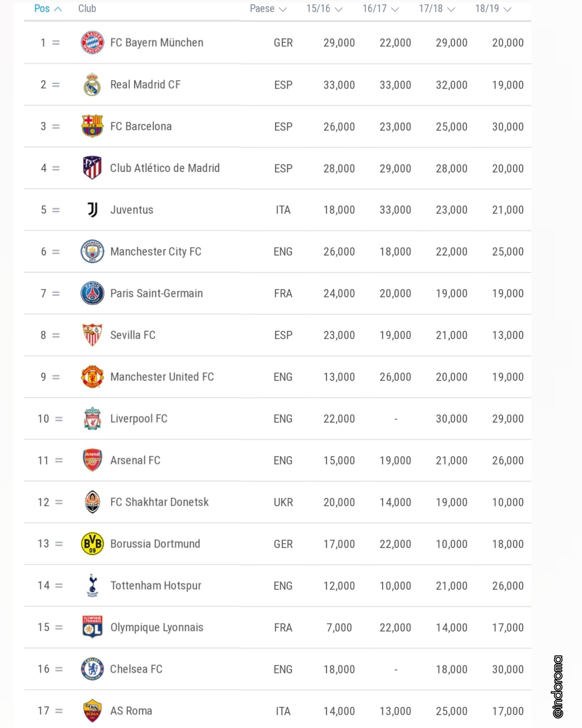Open the Chelsea FC club name
The image size is (582, 728).
pos(136,669)
